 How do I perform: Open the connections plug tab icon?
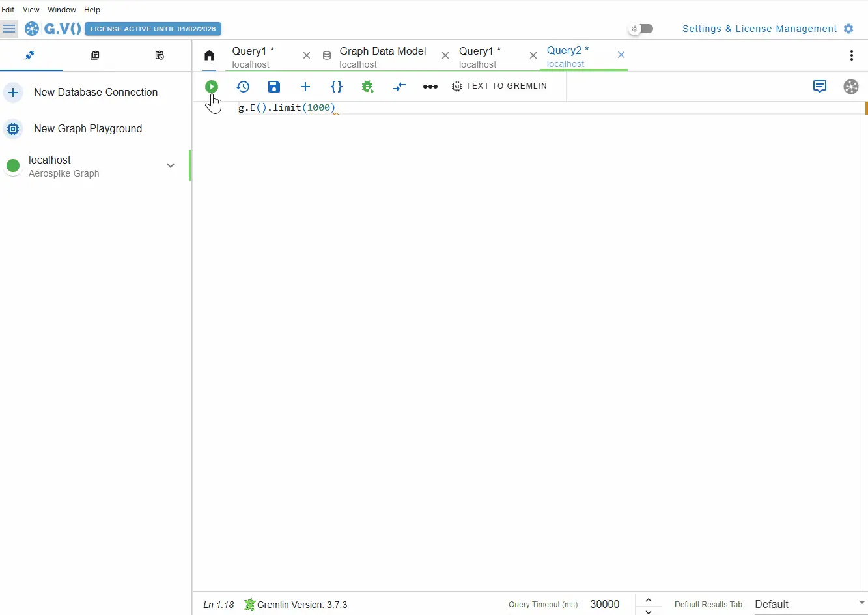(x=31, y=56)
